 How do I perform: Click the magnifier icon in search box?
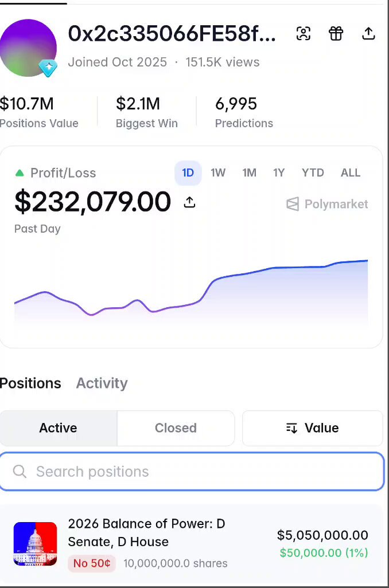click(20, 472)
